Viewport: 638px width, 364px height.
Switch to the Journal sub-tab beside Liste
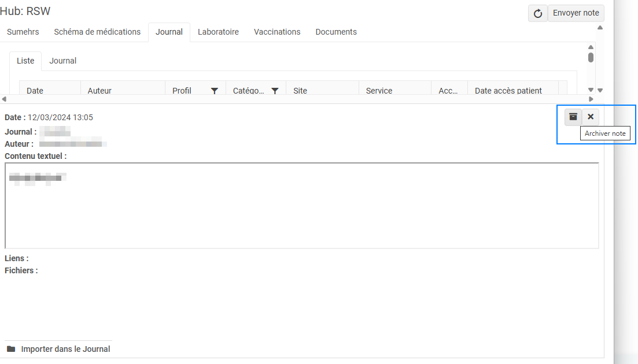63,61
